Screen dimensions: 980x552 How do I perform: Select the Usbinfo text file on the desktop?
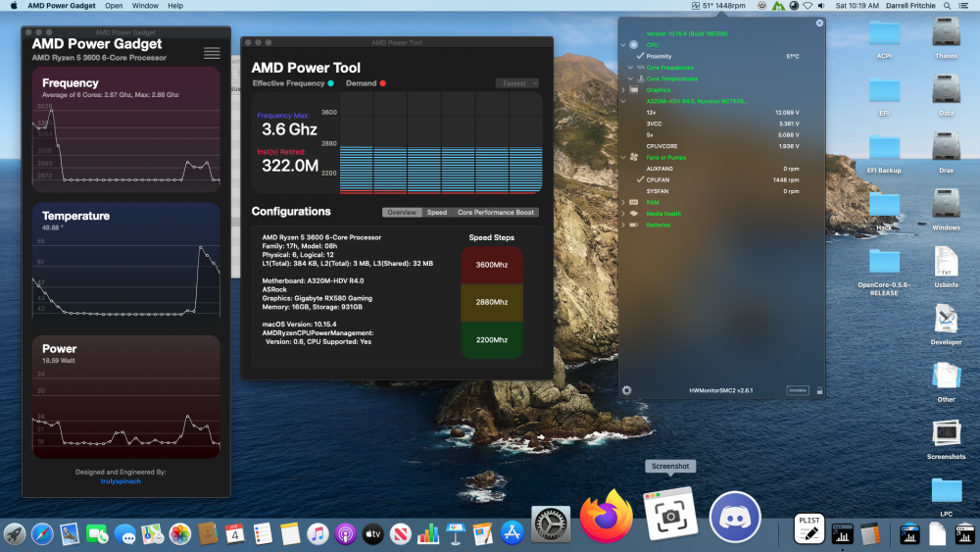pos(946,267)
